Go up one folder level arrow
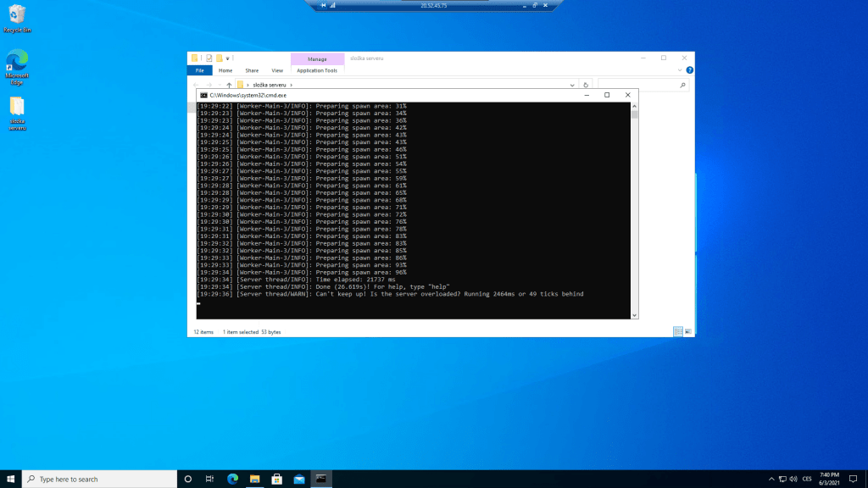Screen dimensions: 868x488 pos(229,85)
